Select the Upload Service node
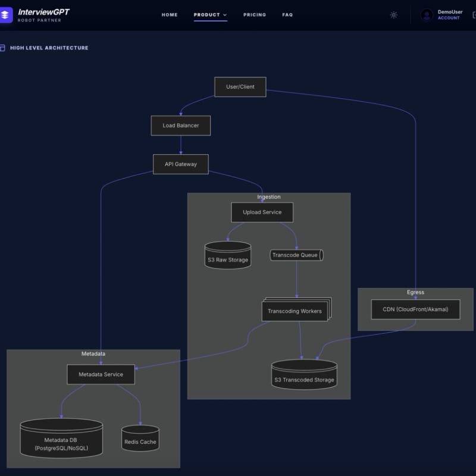The width and height of the screenshot is (476, 476). (262, 212)
